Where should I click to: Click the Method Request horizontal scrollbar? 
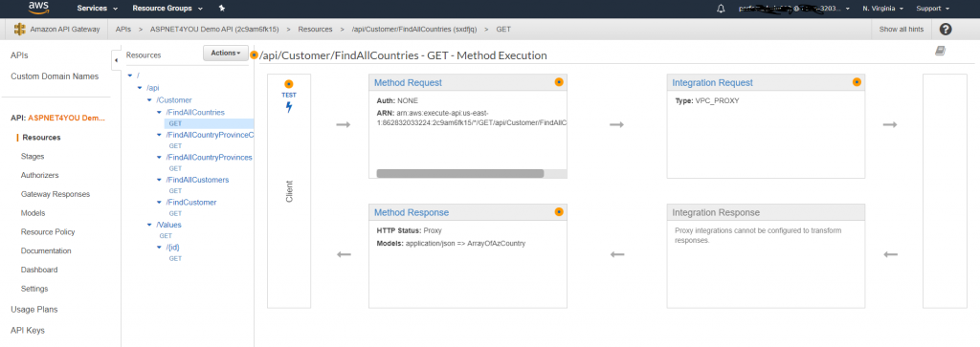[x=460, y=174]
